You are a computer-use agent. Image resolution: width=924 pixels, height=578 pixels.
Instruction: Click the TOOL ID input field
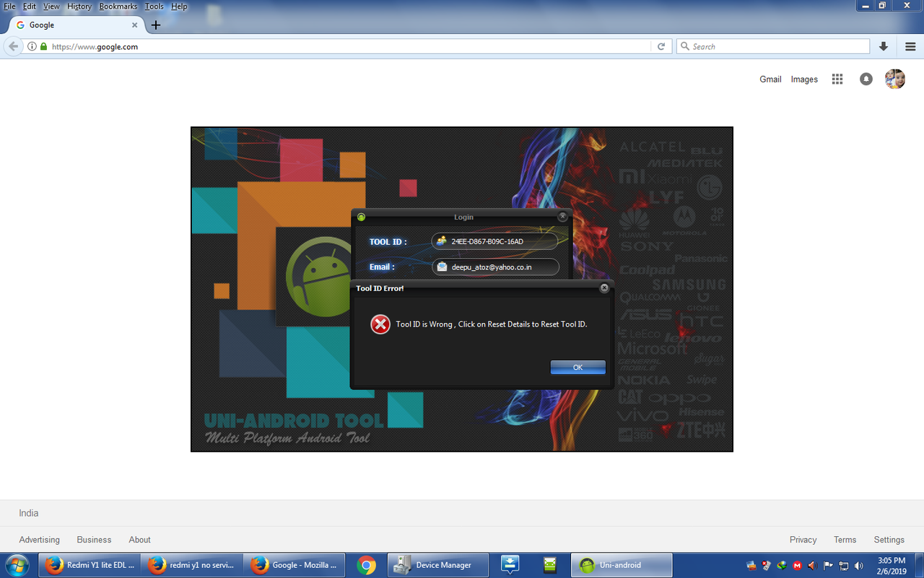[495, 241]
